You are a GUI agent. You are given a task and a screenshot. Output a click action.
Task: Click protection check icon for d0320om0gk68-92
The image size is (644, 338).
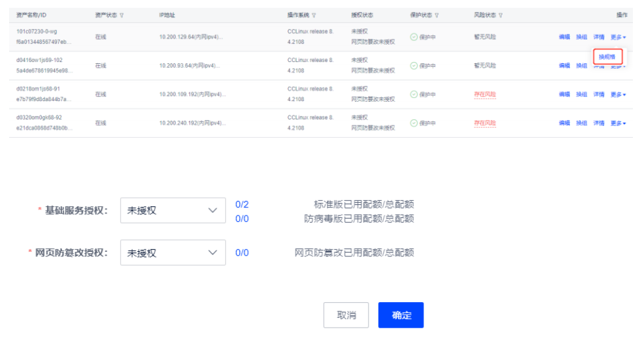tap(414, 123)
